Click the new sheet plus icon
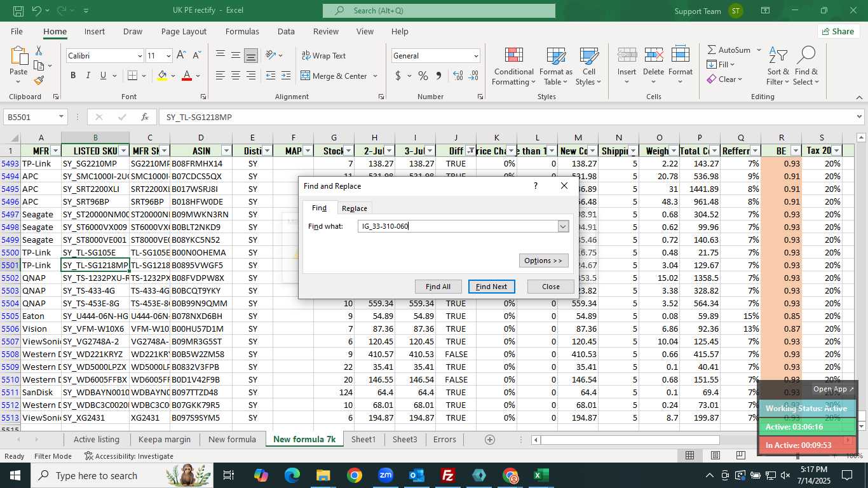868x488 pixels. [x=489, y=439]
